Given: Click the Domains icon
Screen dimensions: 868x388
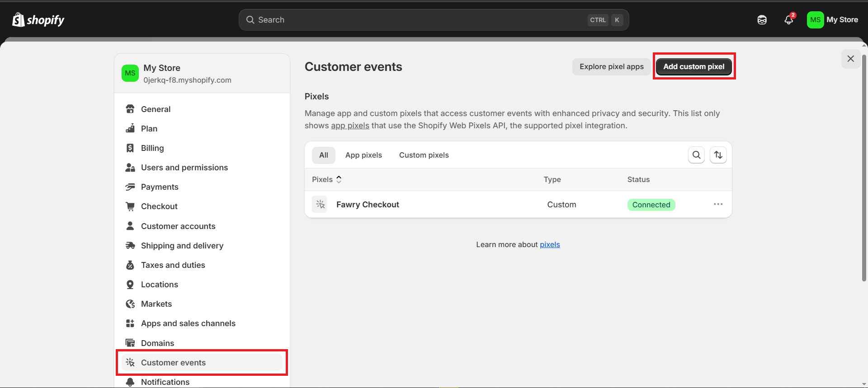Looking at the screenshot, I should pos(130,343).
